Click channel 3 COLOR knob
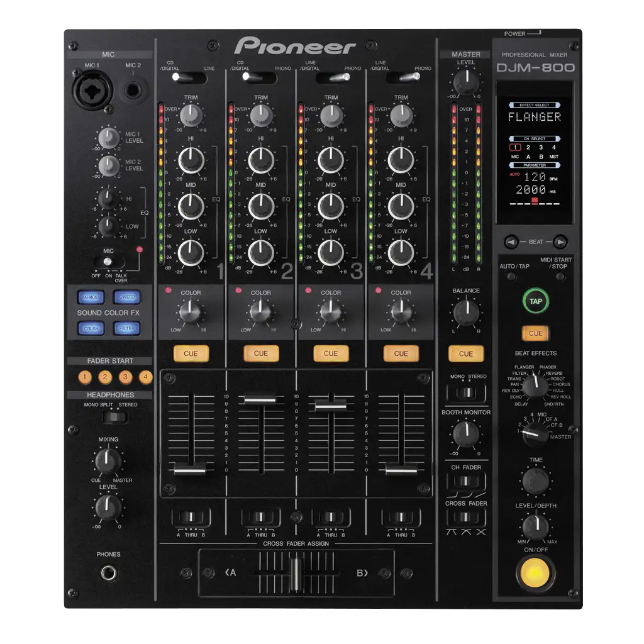This screenshot has width=644, height=644. pos(331,312)
